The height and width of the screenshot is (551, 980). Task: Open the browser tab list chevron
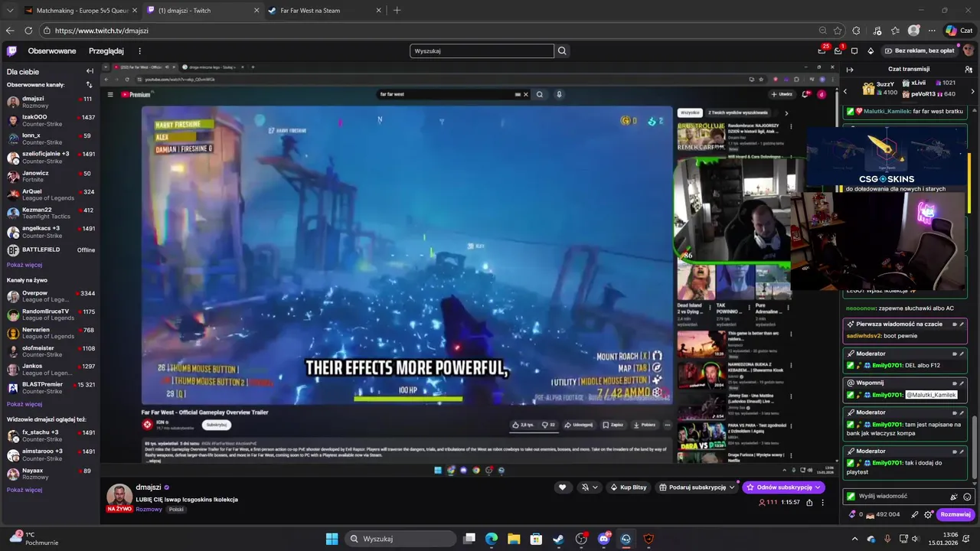9,11
